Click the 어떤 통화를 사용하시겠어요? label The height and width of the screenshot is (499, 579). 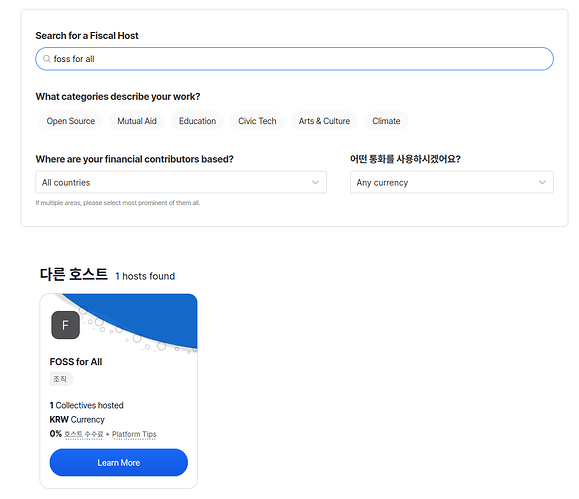(x=405, y=159)
